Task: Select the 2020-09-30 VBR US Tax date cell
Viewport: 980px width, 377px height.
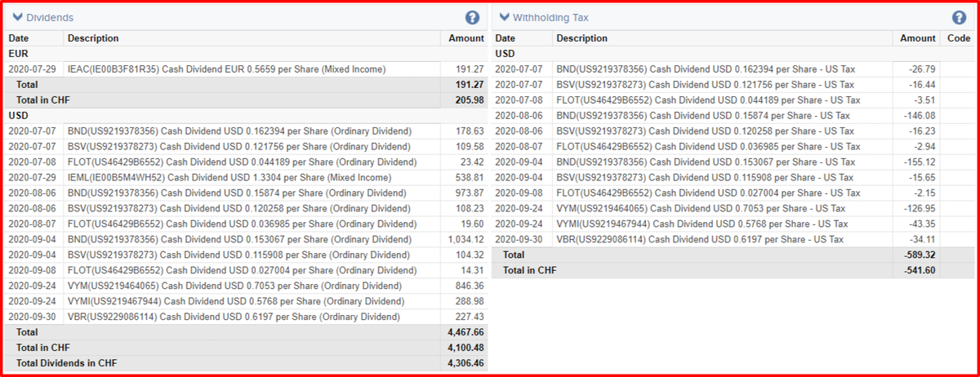Action: point(519,239)
